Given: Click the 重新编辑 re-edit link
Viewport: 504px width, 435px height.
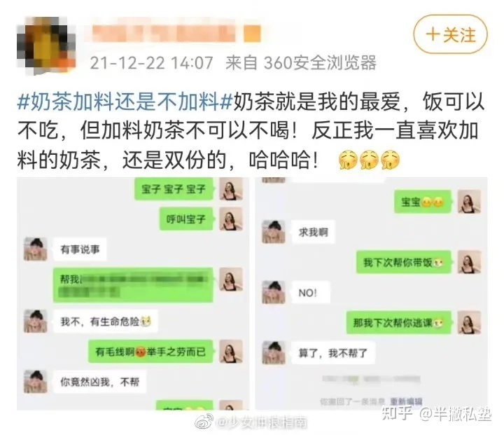Looking at the screenshot, I should point(406,401).
